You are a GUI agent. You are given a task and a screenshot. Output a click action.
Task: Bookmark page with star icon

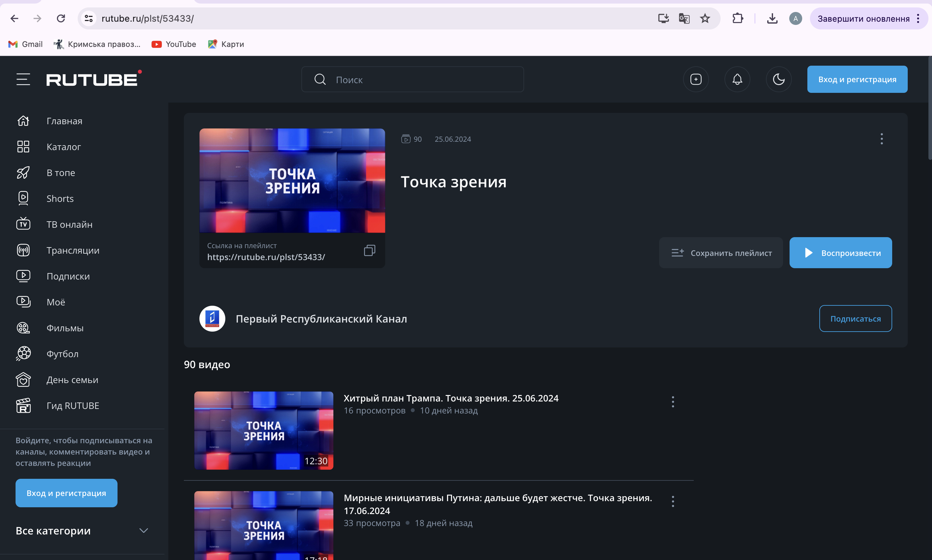pos(704,18)
